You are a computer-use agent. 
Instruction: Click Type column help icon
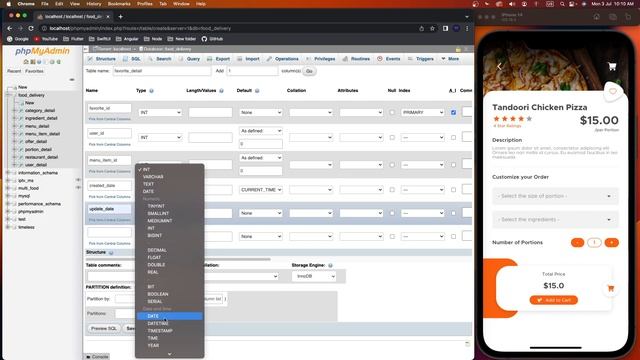pyautogui.click(x=151, y=91)
